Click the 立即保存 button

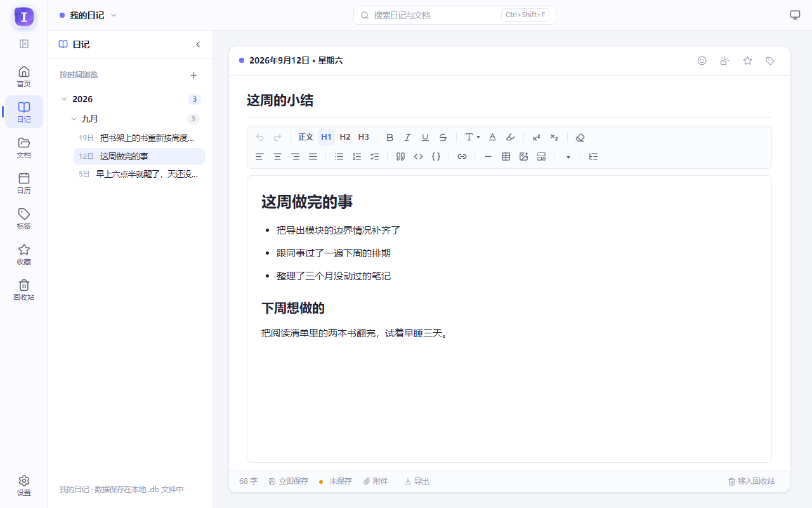pyautogui.click(x=288, y=481)
